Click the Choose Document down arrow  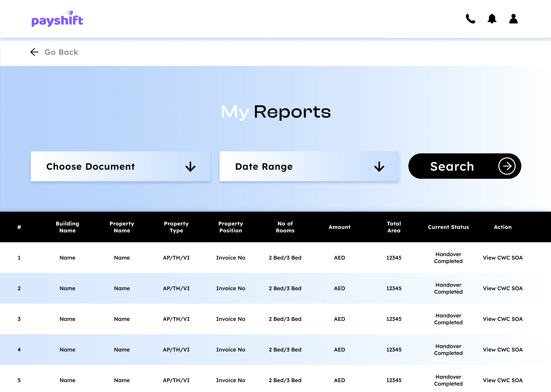[x=190, y=167]
